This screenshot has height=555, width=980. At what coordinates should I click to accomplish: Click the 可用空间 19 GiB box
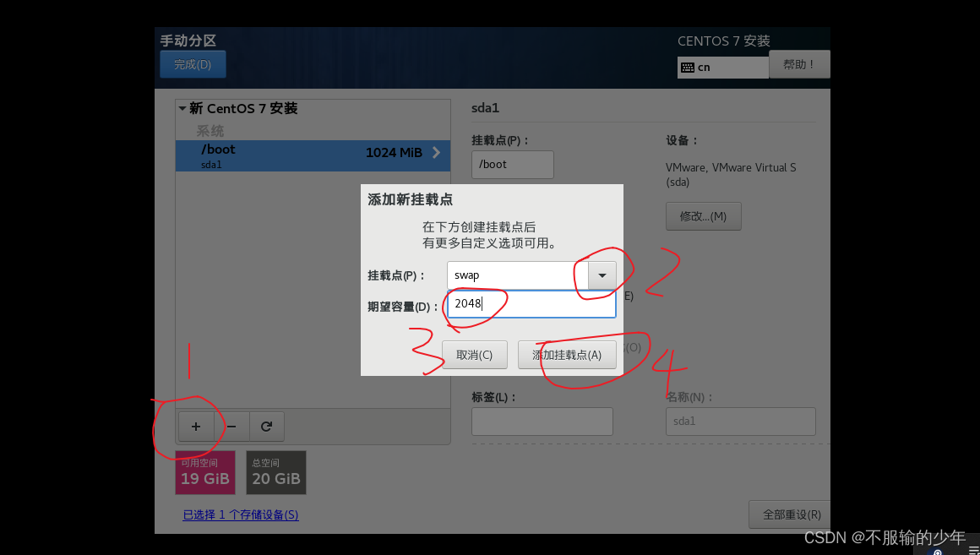[205, 472]
